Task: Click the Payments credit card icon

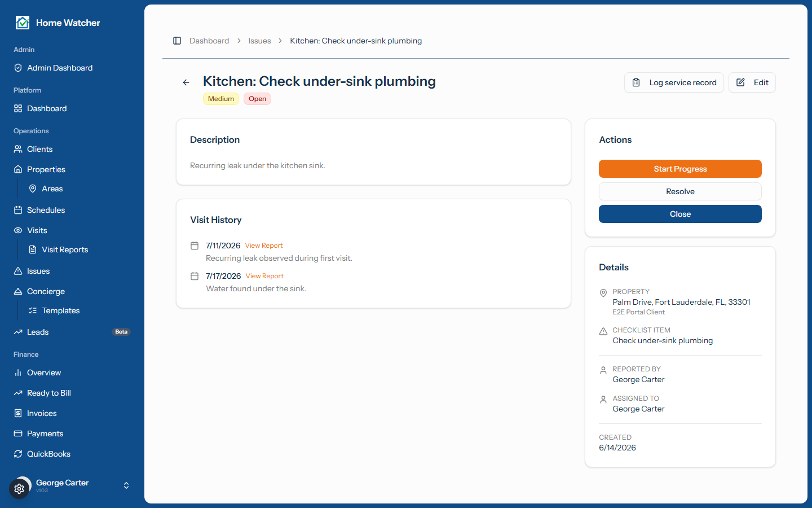Action: pos(18,433)
